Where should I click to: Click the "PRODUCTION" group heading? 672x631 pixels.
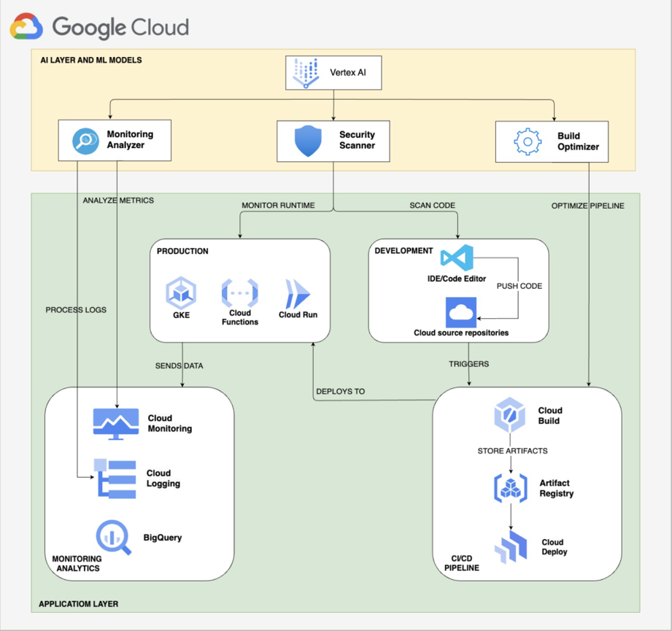point(182,252)
